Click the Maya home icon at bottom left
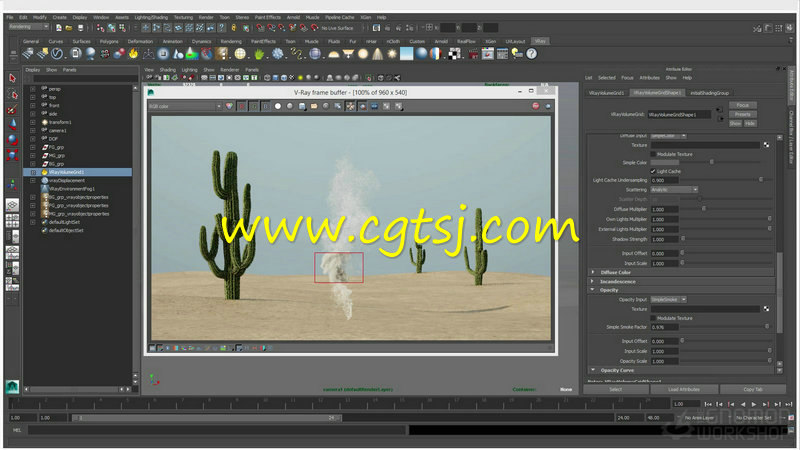The width and height of the screenshot is (800, 450). point(12,387)
